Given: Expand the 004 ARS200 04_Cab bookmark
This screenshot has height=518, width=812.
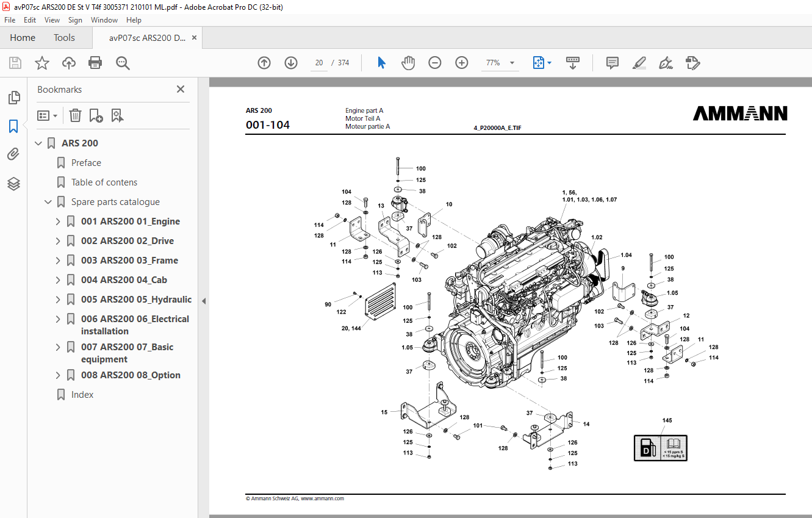Looking at the screenshot, I should [x=59, y=280].
